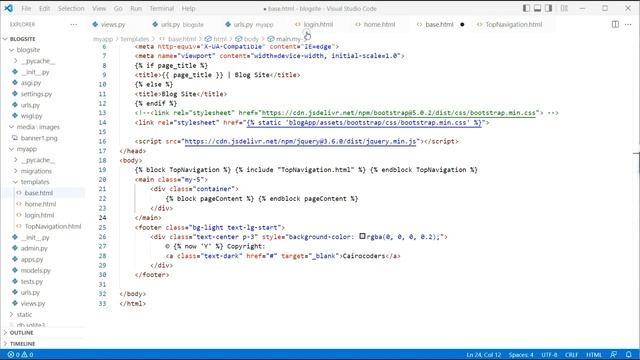Switch to urls.py blogsite tab

[178, 24]
